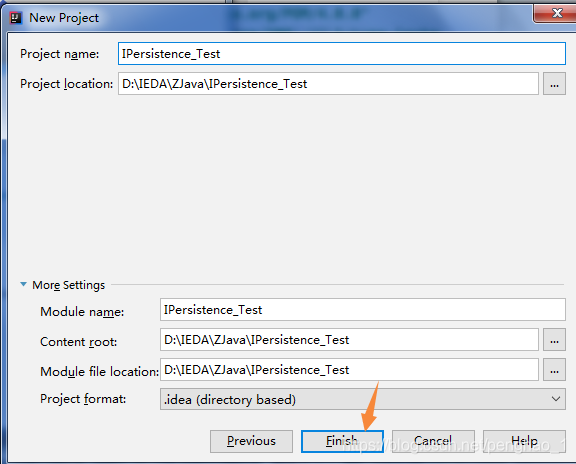Click the Project format dropdown arrow

click(x=556, y=399)
